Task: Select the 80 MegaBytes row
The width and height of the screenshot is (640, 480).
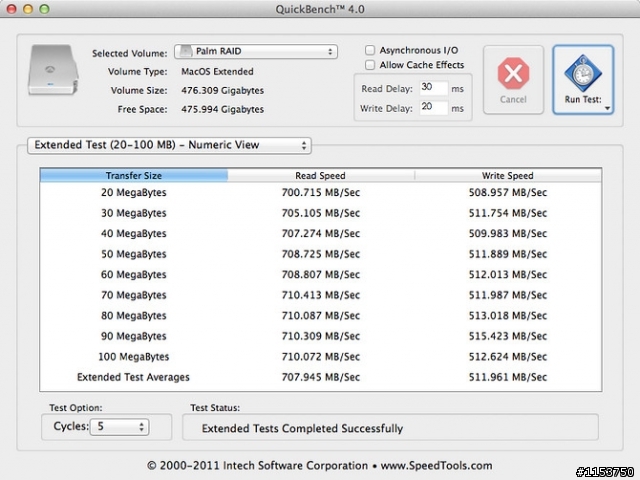Action: point(320,316)
